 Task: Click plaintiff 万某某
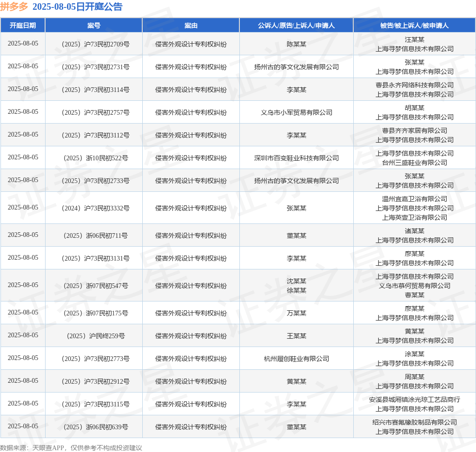296,313
